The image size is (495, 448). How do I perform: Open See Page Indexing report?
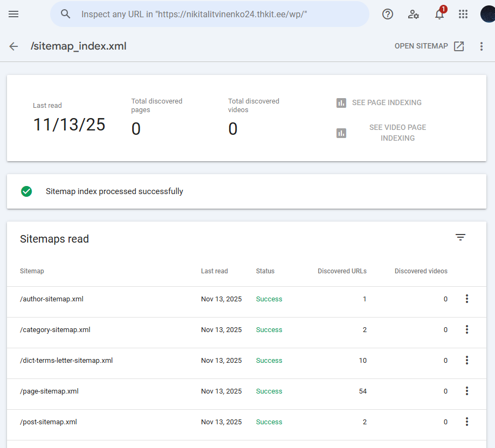(x=379, y=102)
